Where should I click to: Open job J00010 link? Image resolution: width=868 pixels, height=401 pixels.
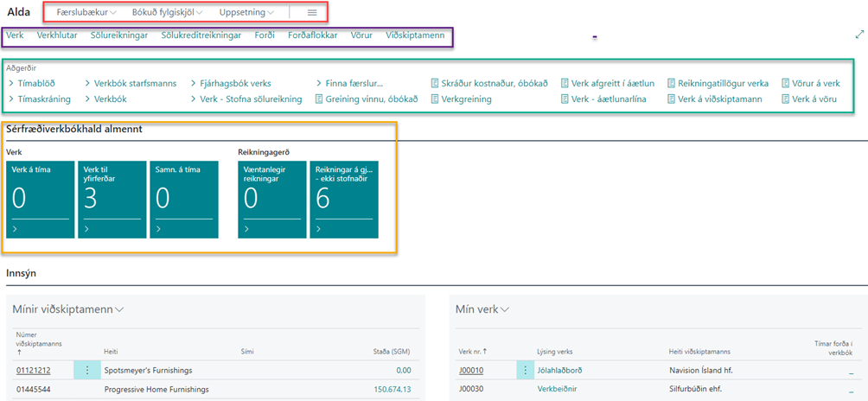471,370
